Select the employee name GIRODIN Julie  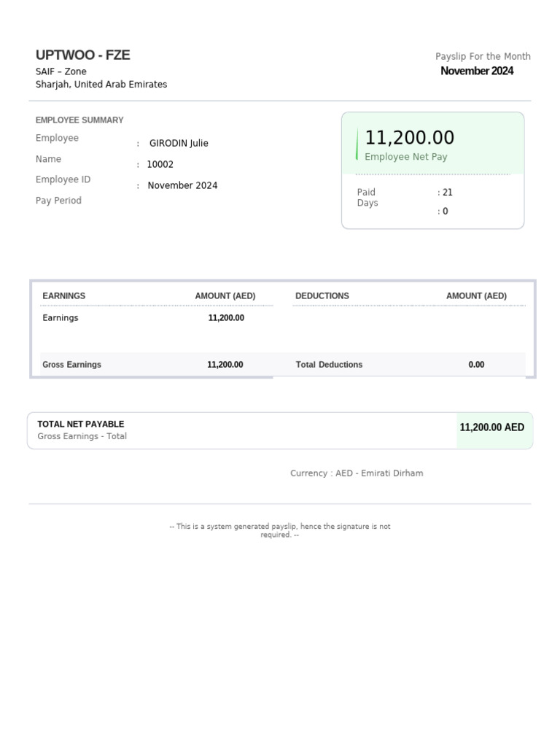coord(179,144)
